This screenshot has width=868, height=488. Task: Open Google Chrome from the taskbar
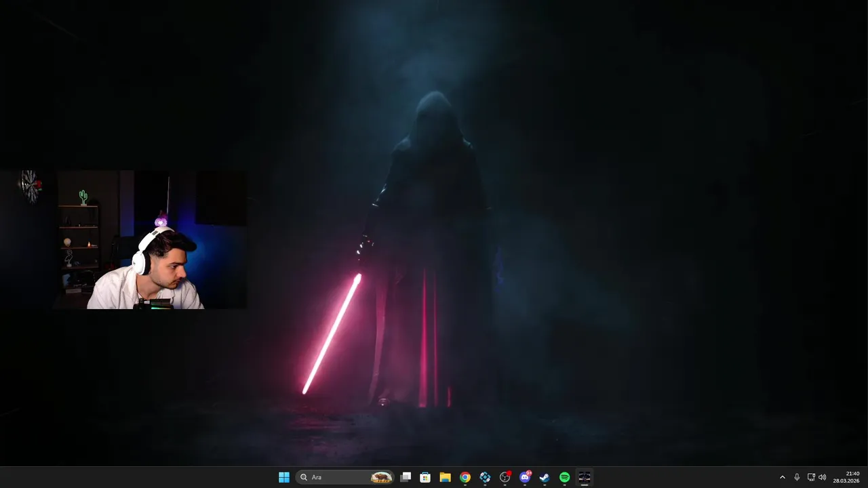click(465, 477)
